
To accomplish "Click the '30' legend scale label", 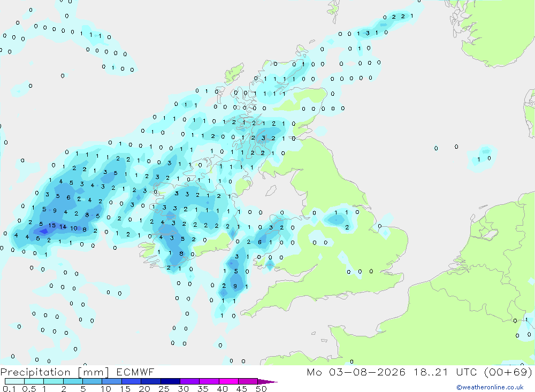I will tap(183, 389).
